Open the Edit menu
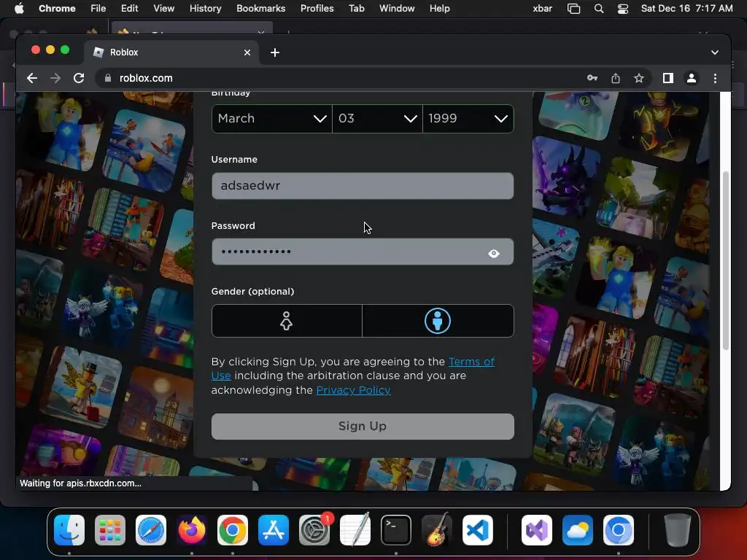 tap(129, 9)
